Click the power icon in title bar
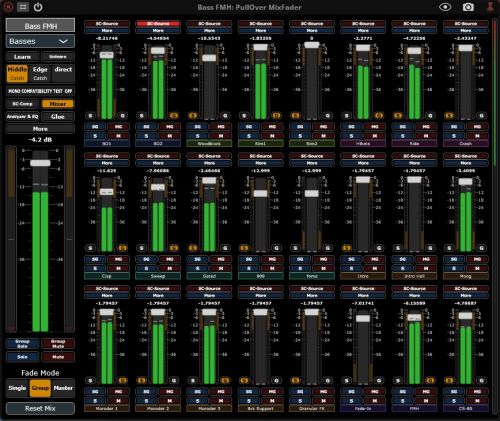 click(x=38, y=7)
